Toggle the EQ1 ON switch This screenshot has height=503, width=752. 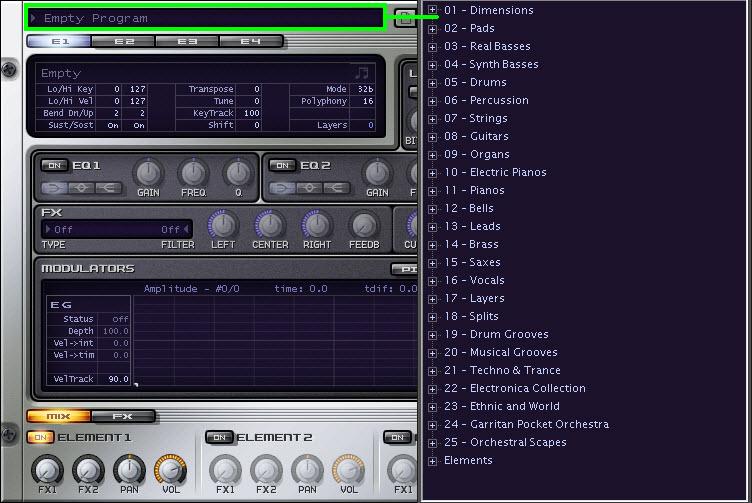(x=54, y=165)
